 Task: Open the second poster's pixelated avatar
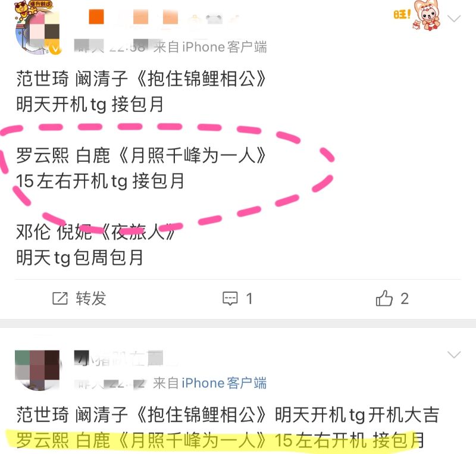pyautogui.click(x=37, y=370)
